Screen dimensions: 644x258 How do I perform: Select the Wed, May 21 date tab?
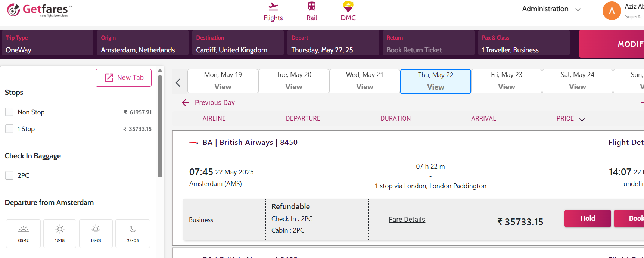click(364, 81)
